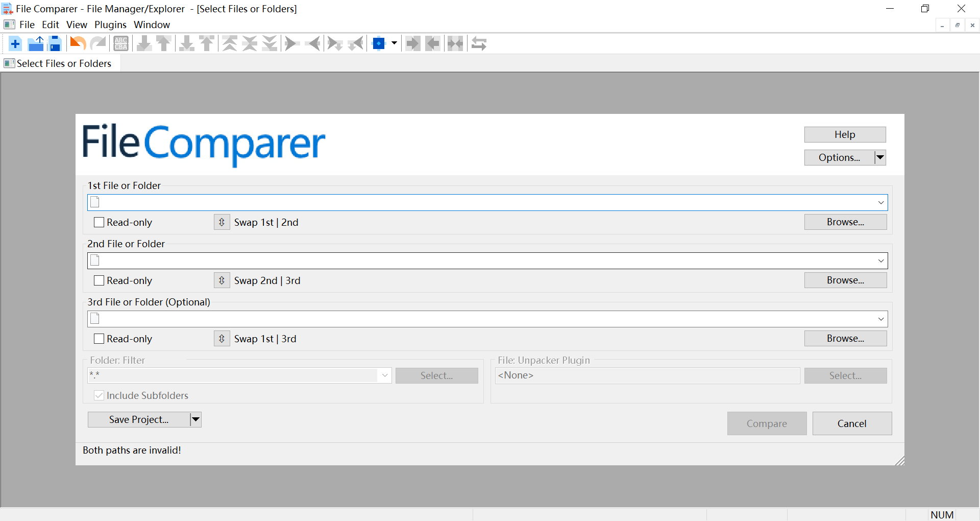This screenshot has height=521, width=980.
Task: Click Browse... for the 3rd file
Action: point(845,338)
